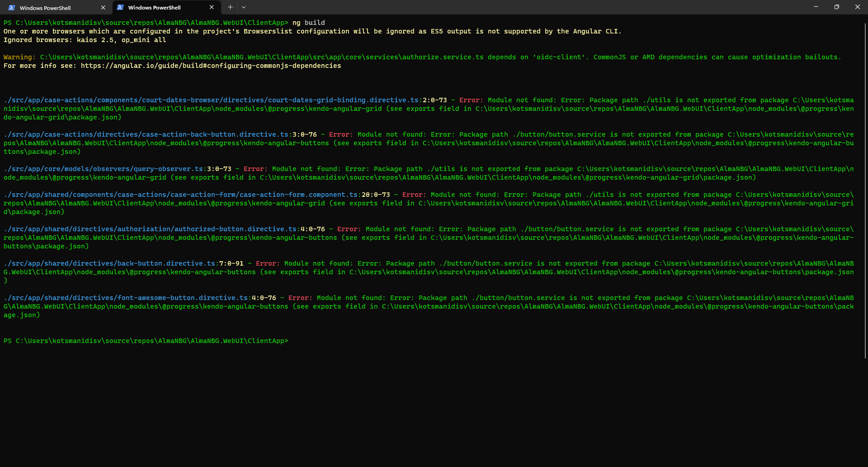The height and width of the screenshot is (467, 868).
Task: Click the case-action-form.component.ts file path
Action: (x=180, y=195)
